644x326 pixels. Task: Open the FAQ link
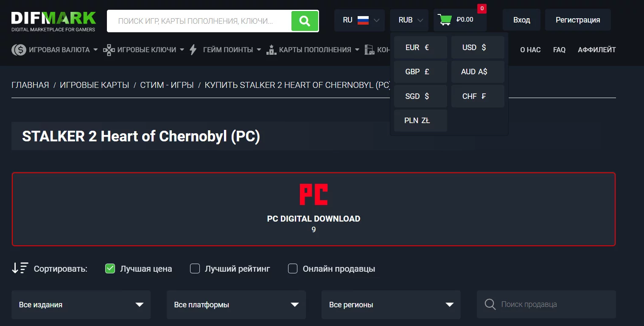tap(559, 50)
